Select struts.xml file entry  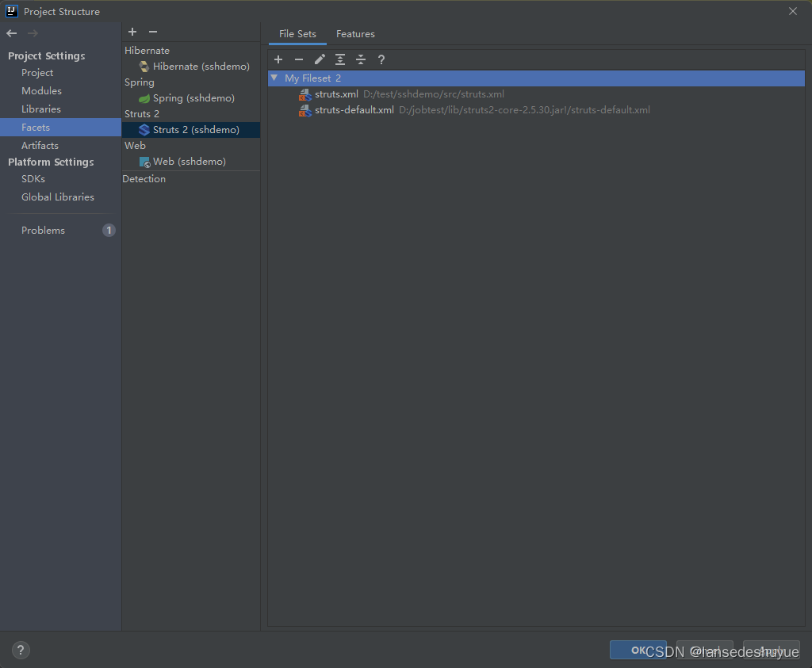point(537,94)
